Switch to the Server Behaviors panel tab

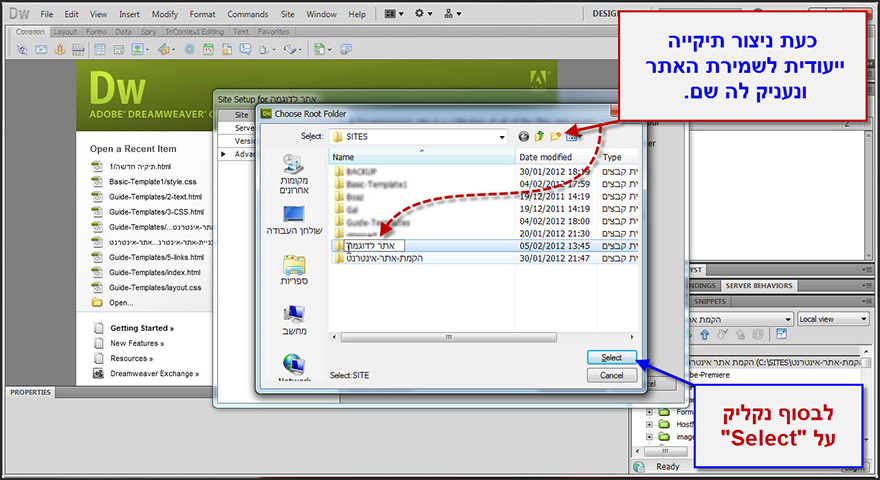click(759, 285)
